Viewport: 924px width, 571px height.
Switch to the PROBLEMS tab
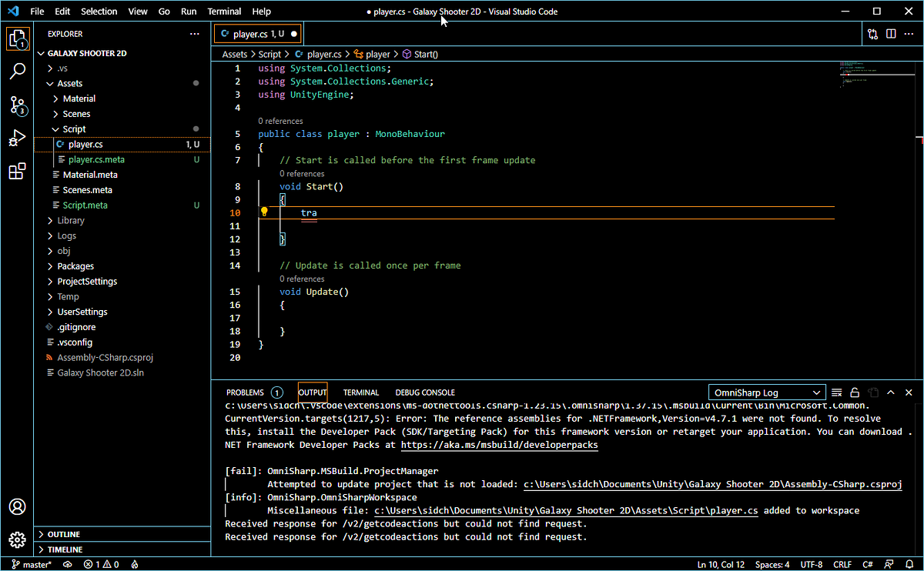[x=245, y=392]
